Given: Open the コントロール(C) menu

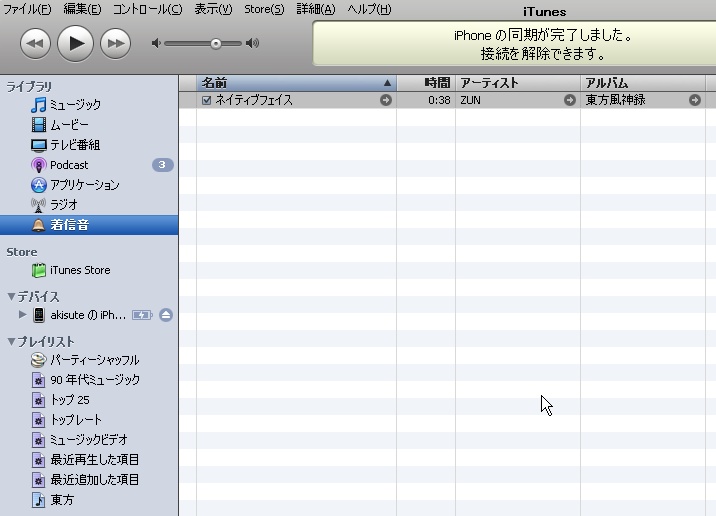Looking at the screenshot, I should (x=147, y=9).
